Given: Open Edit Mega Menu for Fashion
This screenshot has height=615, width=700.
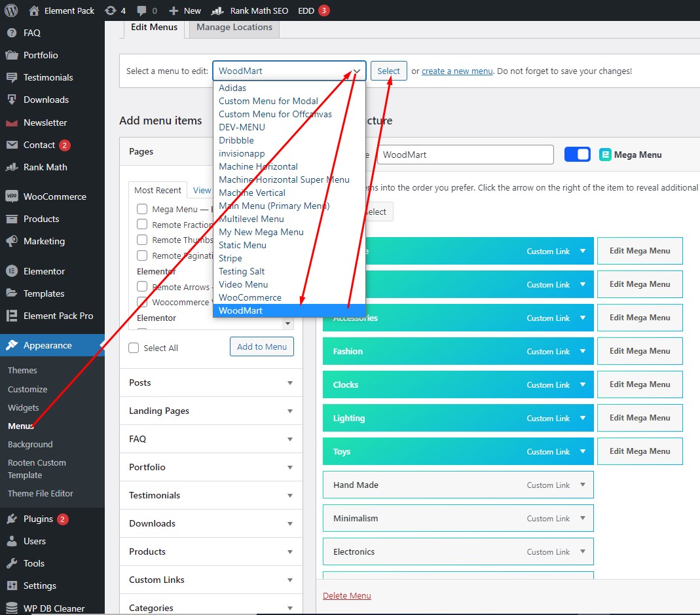Looking at the screenshot, I should point(639,350).
